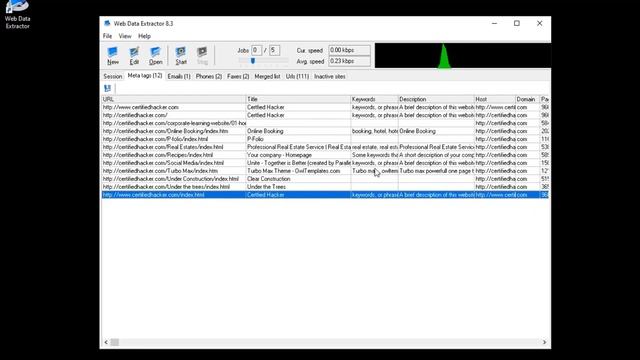The width and height of the screenshot is (640, 360).
Task: Click 'booking, hotel' keywords cell
Action: pos(374,131)
